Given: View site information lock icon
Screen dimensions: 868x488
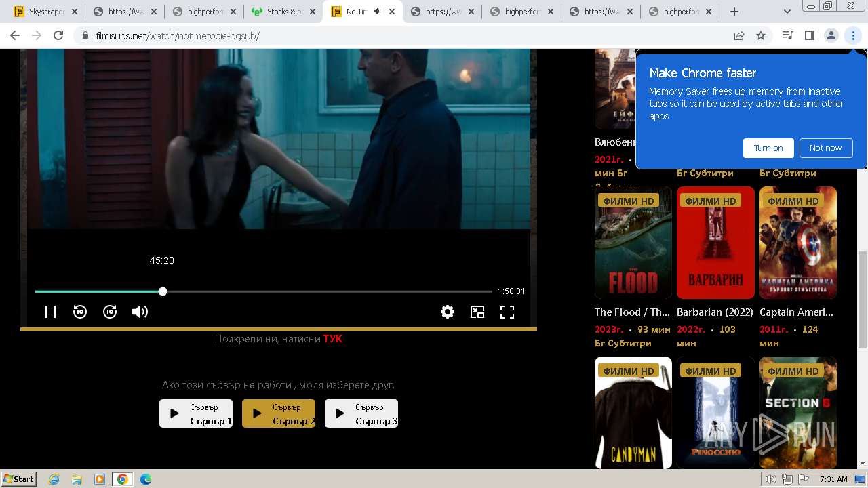Looking at the screenshot, I should [x=85, y=36].
